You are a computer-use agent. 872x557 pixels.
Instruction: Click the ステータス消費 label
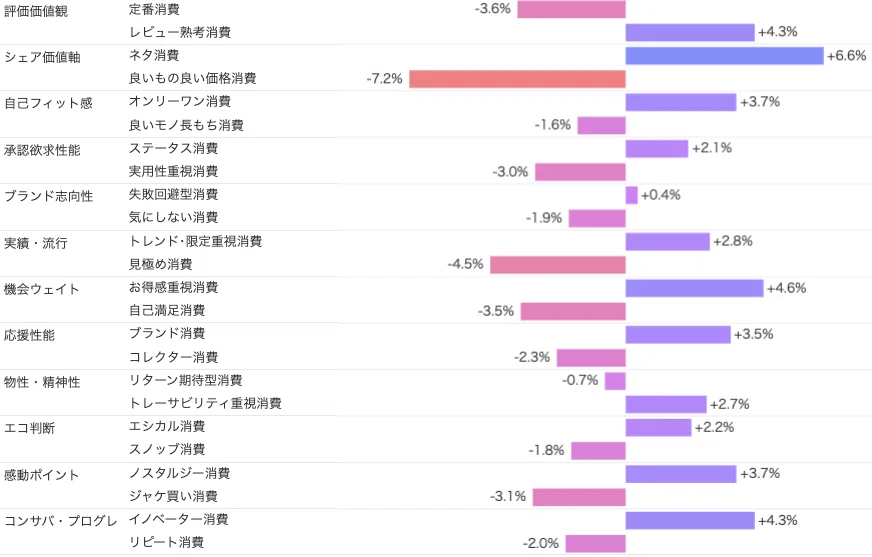coord(174,148)
